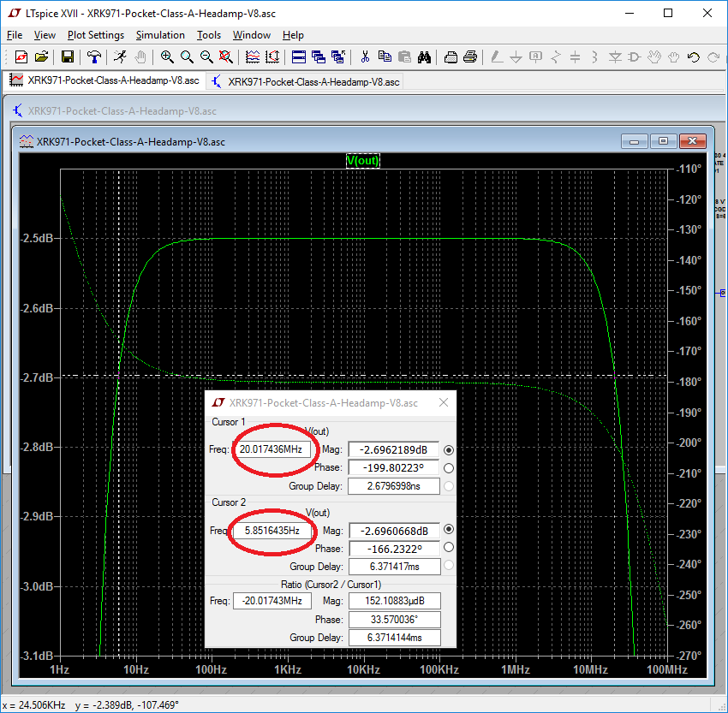Click the Open file folder icon

click(x=41, y=57)
